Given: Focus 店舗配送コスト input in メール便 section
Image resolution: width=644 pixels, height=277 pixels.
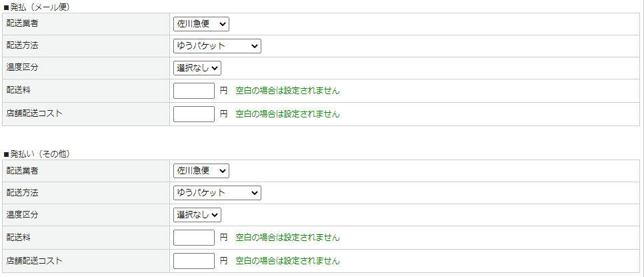Looking at the screenshot, I should point(193,114).
